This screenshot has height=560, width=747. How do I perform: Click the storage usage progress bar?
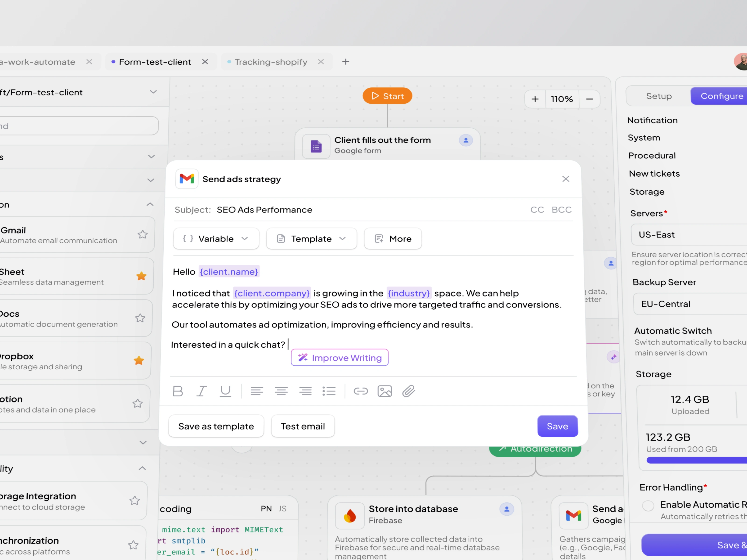696,460
